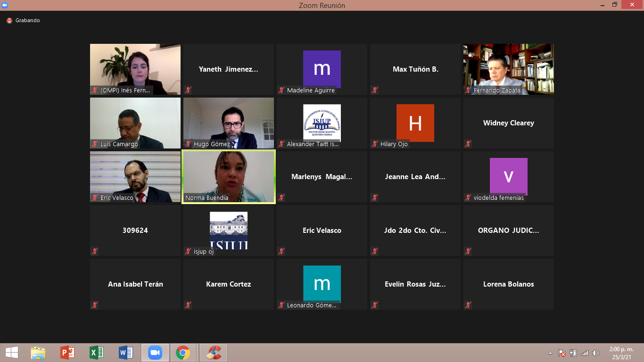Viewport: 644px width, 362px height.
Task: Click Zoom icon in taskbar
Action: [x=155, y=353]
